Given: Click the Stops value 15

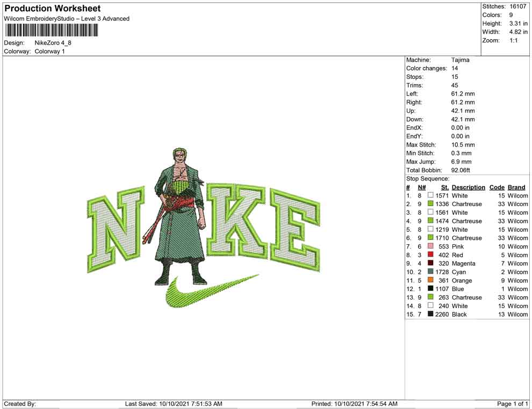Looking at the screenshot, I should click(454, 77).
